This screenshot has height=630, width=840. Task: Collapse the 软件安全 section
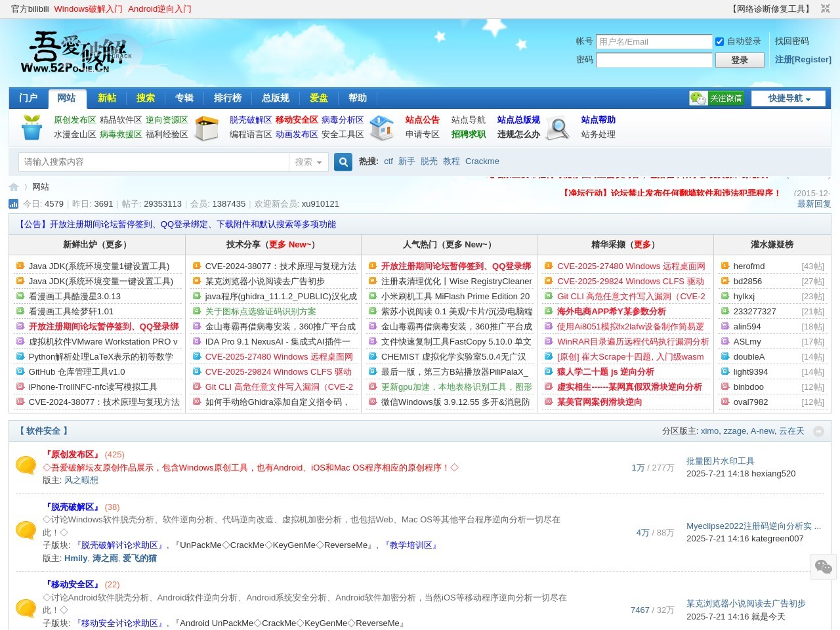pyautogui.click(x=818, y=431)
